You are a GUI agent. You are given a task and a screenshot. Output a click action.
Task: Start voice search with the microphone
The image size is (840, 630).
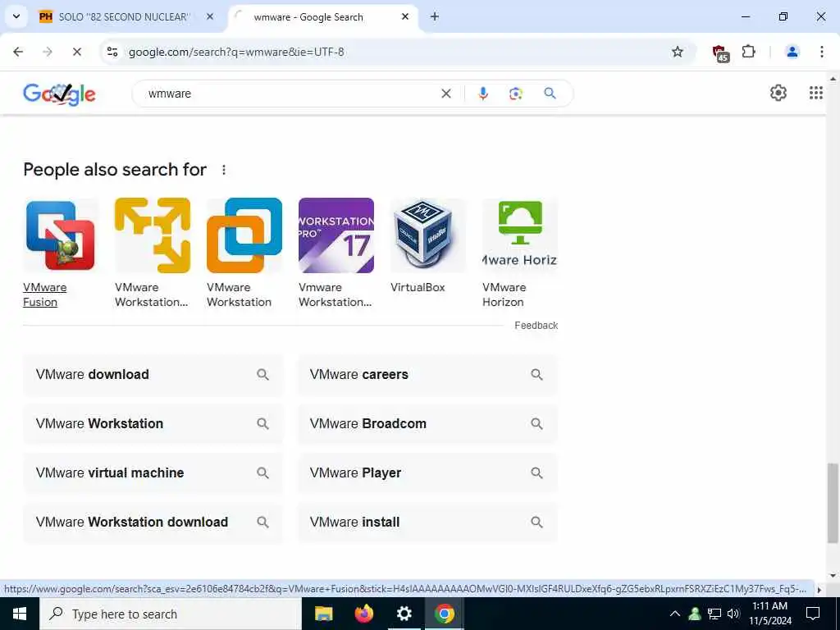tap(482, 94)
